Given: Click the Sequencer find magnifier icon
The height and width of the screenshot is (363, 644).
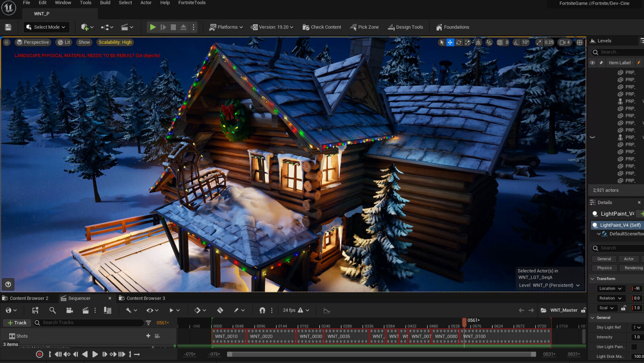Looking at the screenshot, I should pyautogui.click(x=52, y=310).
